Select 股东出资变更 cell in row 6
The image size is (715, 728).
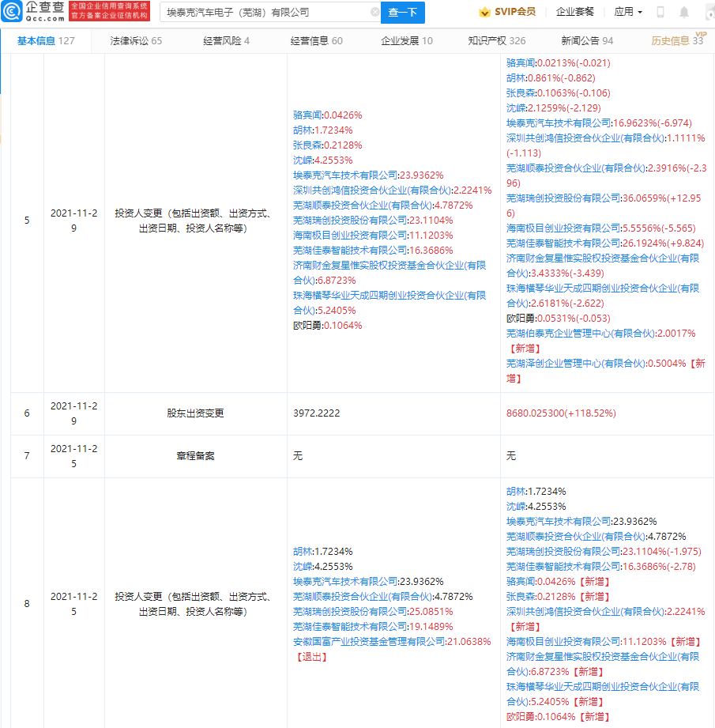coord(195,413)
